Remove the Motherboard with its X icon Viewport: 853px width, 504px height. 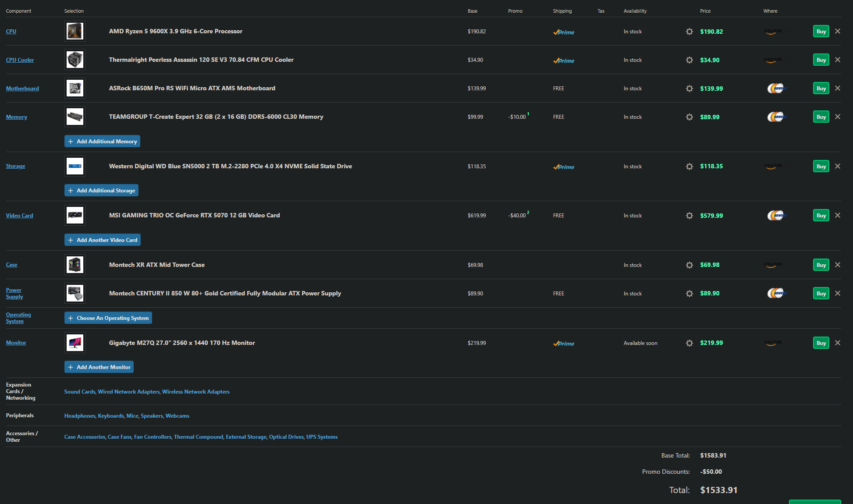(837, 88)
